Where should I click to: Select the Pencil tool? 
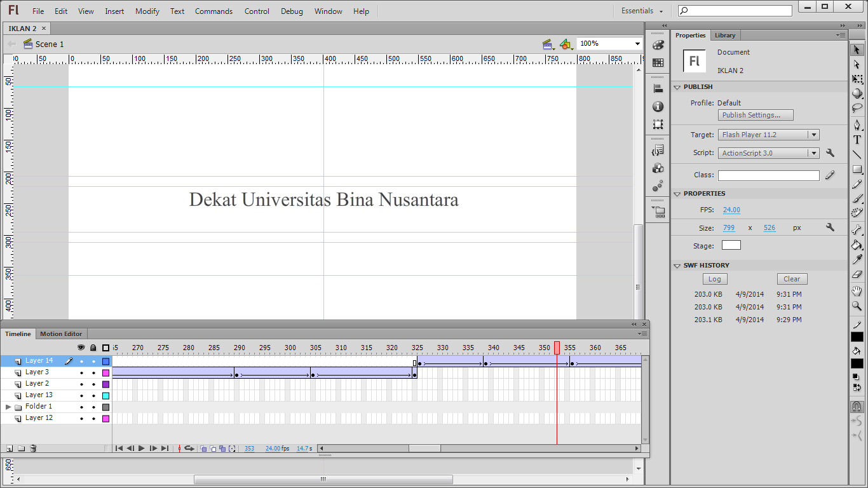pyautogui.click(x=857, y=184)
